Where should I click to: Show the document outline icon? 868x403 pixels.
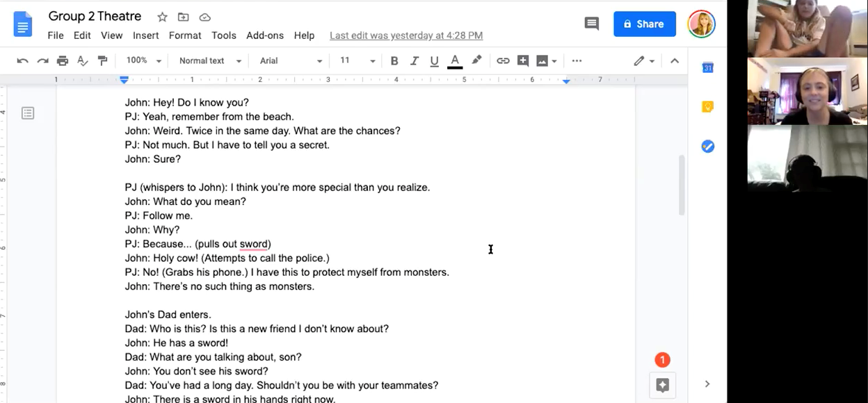tap(28, 113)
